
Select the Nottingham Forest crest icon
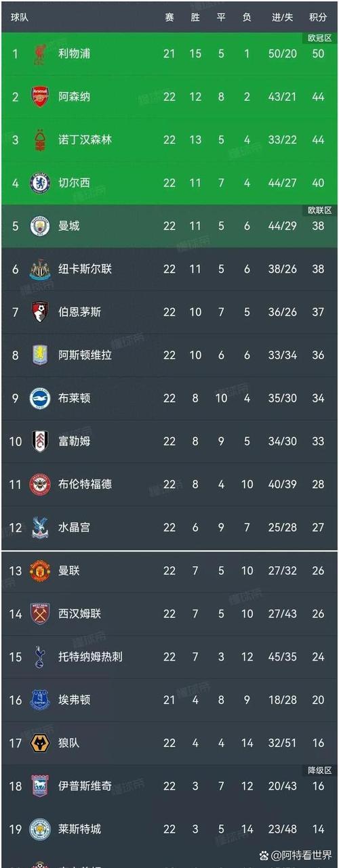(40, 140)
